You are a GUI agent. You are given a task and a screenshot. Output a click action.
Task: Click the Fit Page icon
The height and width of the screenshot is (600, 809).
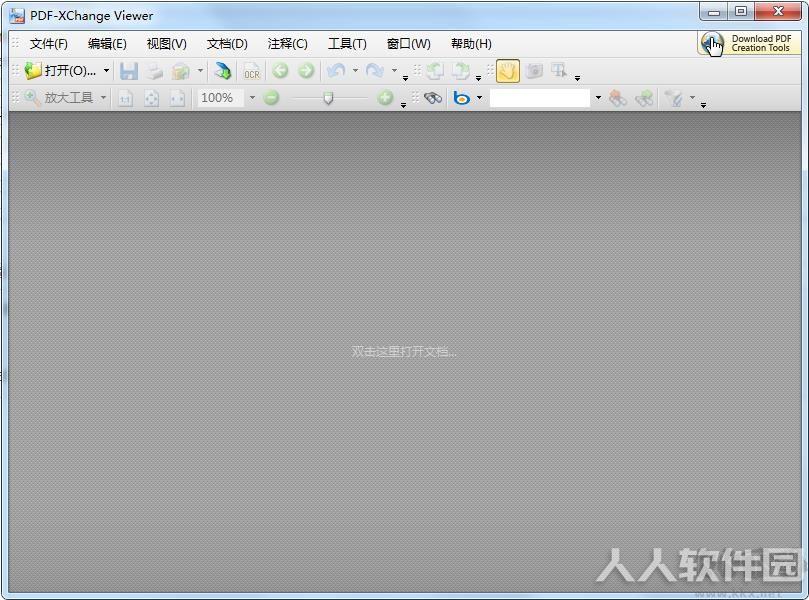(151, 98)
